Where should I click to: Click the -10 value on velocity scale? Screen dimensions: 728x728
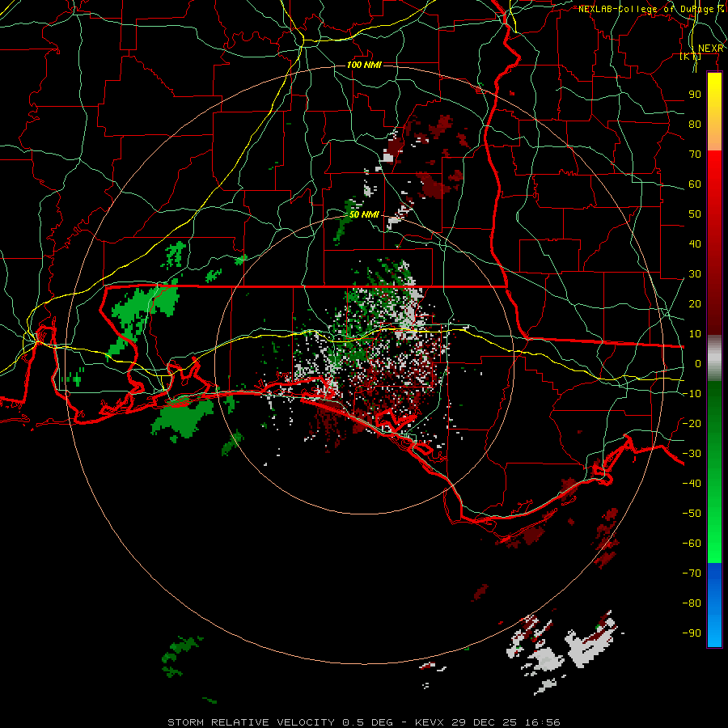(x=692, y=394)
